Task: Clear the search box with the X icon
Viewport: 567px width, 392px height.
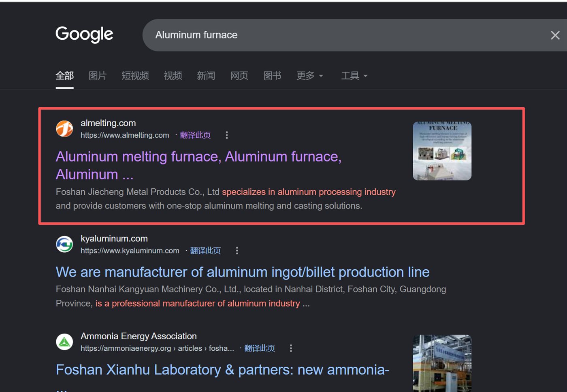Action: pos(555,35)
